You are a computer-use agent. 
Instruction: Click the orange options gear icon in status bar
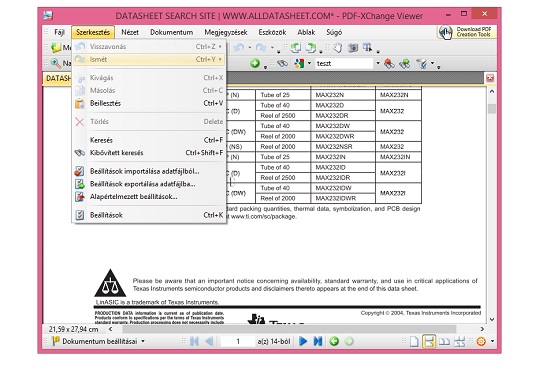[x=481, y=341]
